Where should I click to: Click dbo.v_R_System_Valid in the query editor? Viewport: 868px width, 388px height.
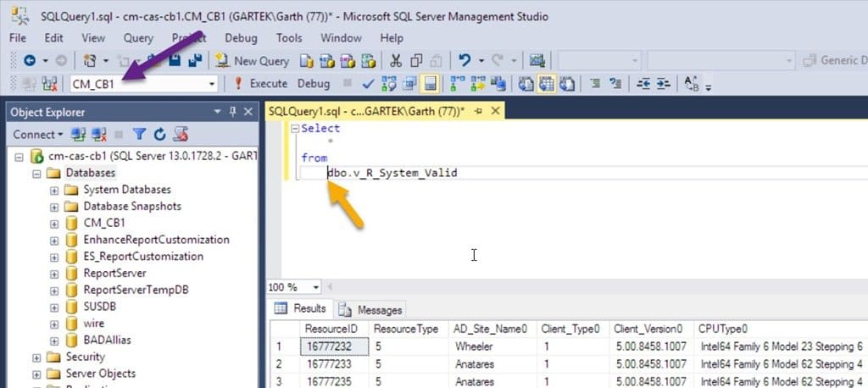point(392,173)
